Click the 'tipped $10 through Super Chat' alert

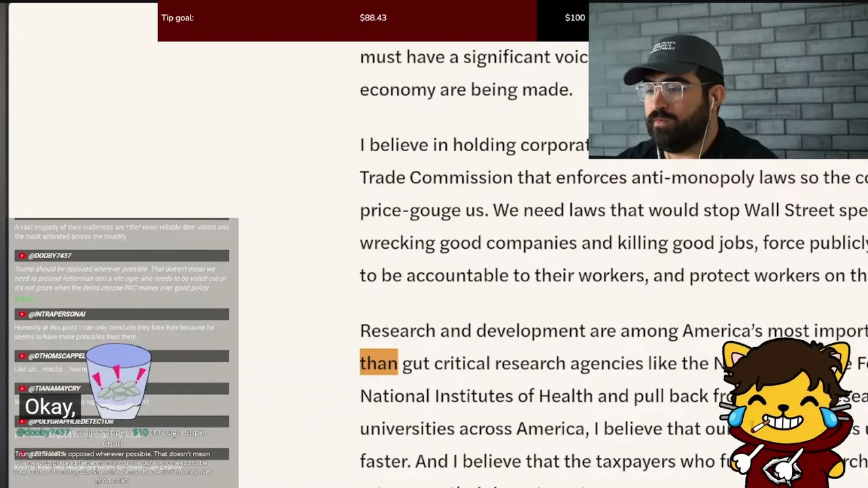pyautogui.click(x=112, y=437)
